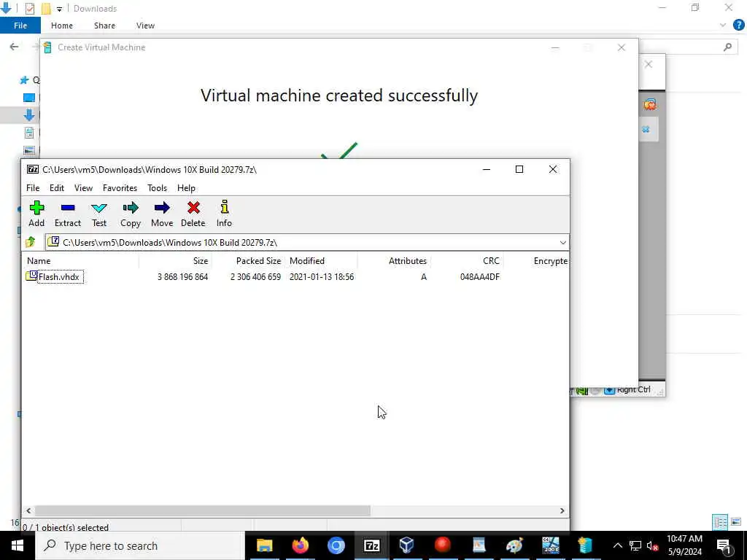The height and width of the screenshot is (560, 747).
Task: Select the Copy toolbar icon
Action: tap(131, 214)
